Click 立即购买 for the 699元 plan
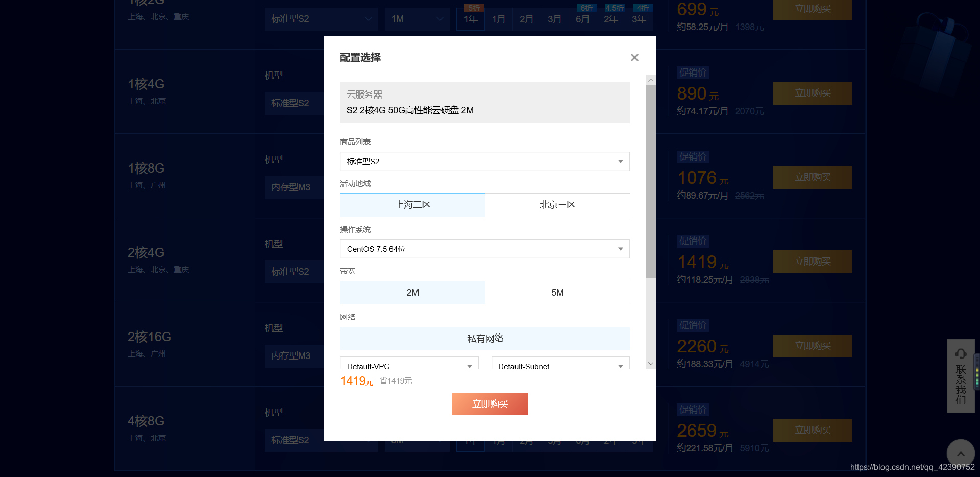Screen dimensions: 980x477 pyautogui.click(x=813, y=9)
